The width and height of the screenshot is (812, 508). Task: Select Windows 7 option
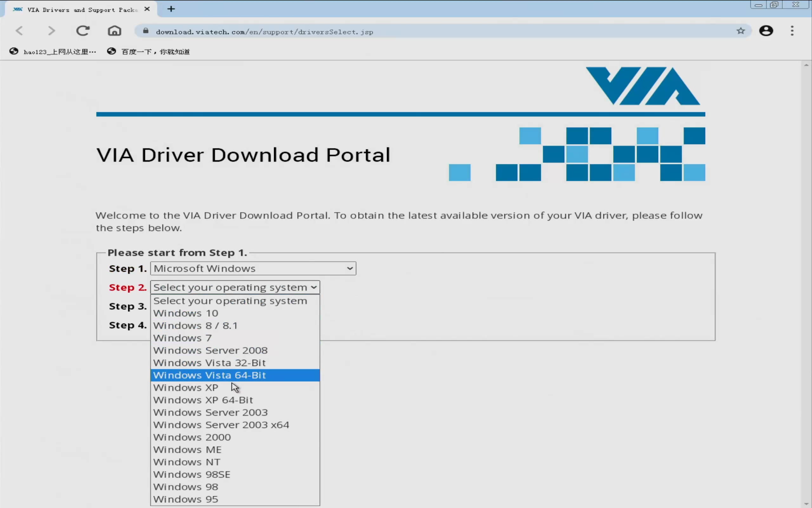[x=235, y=338]
